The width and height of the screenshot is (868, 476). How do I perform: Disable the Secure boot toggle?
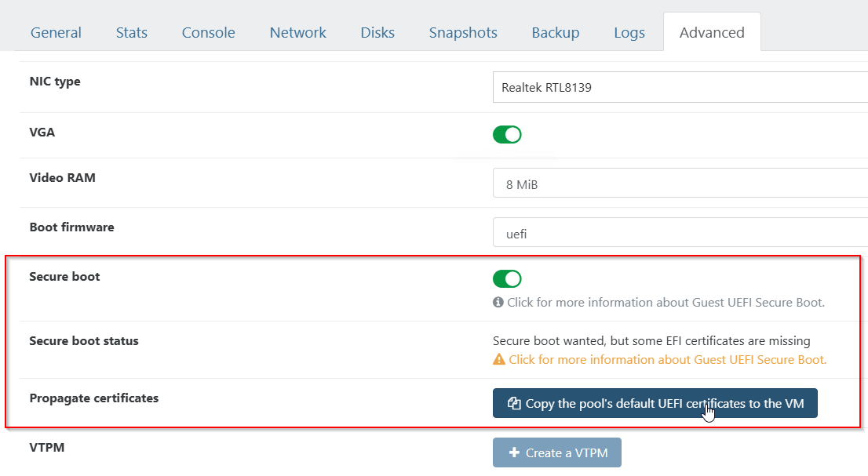pyautogui.click(x=507, y=279)
